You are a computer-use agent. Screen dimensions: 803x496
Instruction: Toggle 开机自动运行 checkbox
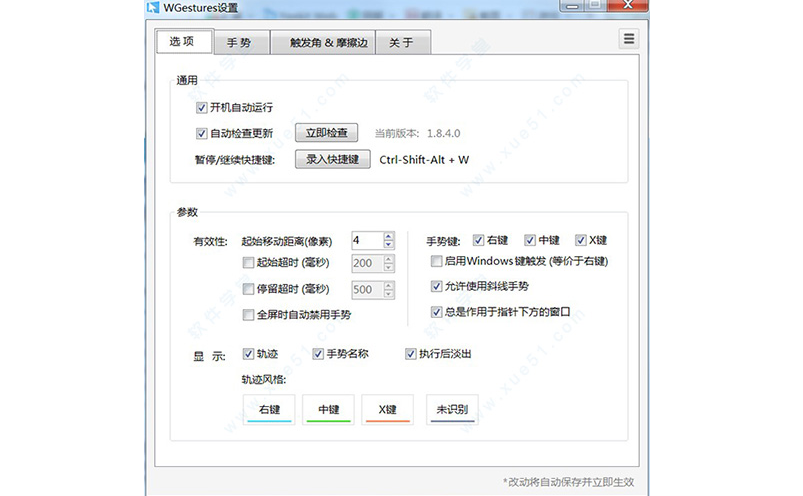click(202, 108)
